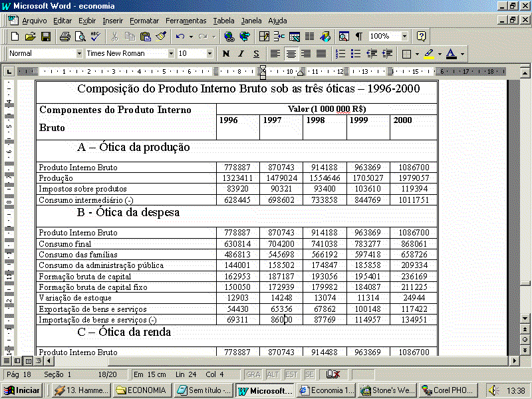Open the Formatar menu
This screenshot has width=532, height=399.
(x=144, y=21)
